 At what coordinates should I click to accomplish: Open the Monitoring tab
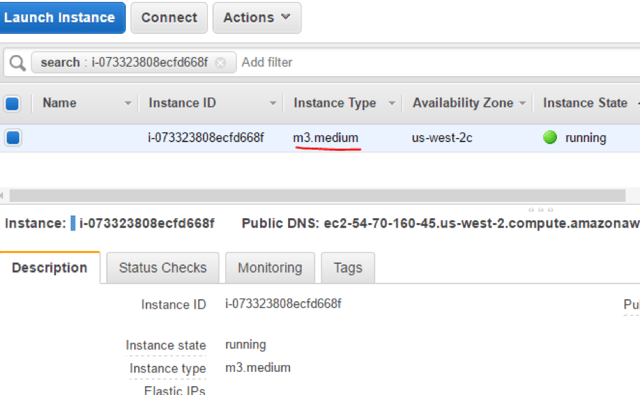tap(270, 268)
